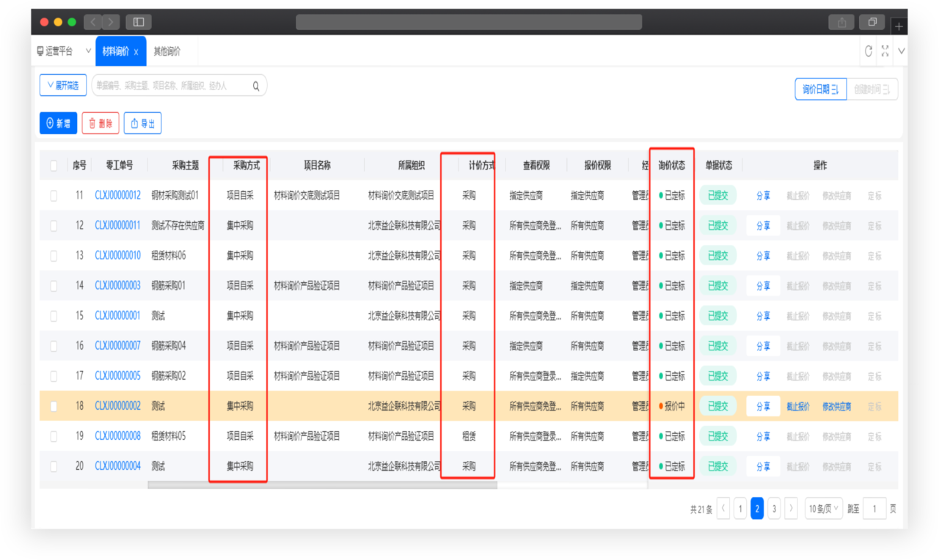Click the 新增 button
Screen dimensions: 939x560
point(58,123)
